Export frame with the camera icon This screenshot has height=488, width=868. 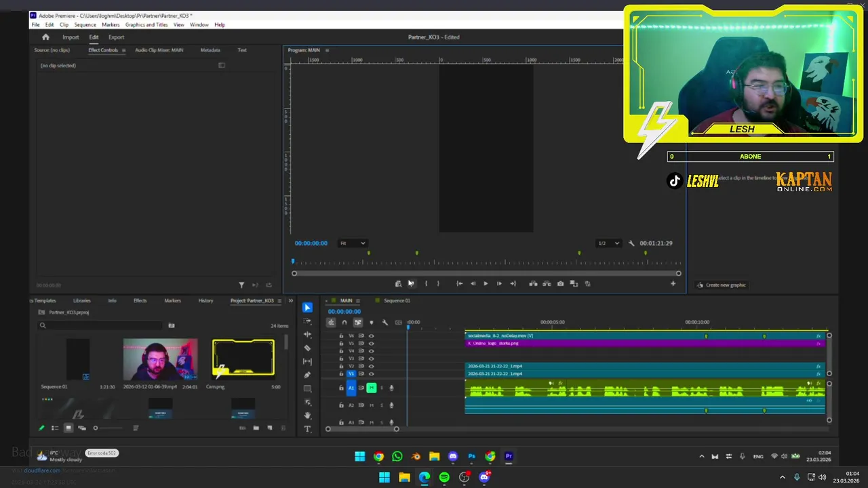[x=560, y=284]
